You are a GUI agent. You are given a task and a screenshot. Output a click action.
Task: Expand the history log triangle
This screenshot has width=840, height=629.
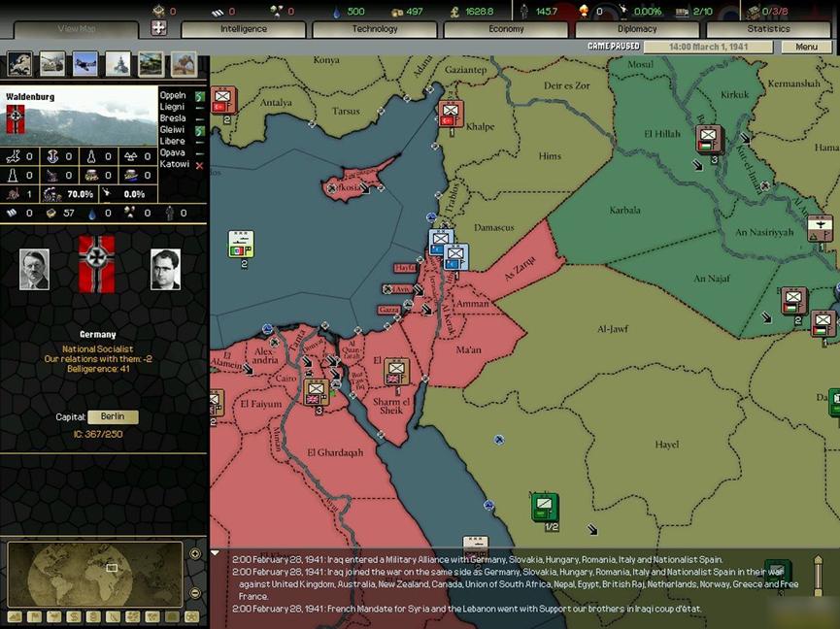pos(215,552)
